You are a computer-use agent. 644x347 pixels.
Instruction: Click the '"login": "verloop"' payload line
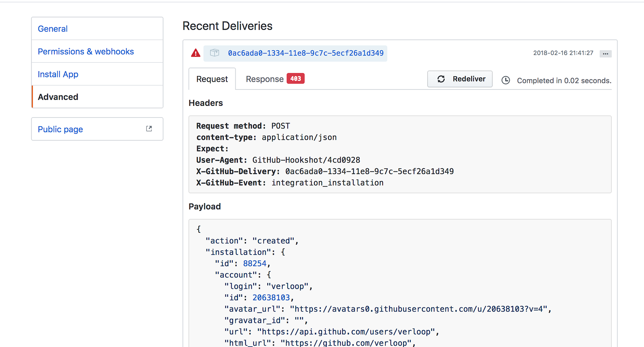[269, 286]
